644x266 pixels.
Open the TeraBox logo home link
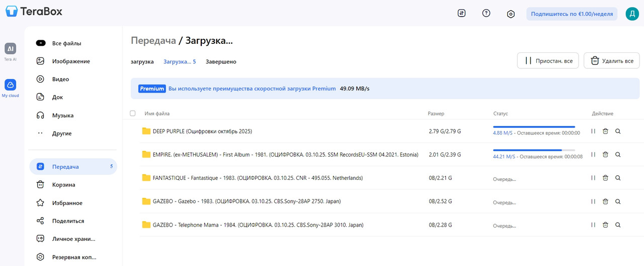(34, 11)
